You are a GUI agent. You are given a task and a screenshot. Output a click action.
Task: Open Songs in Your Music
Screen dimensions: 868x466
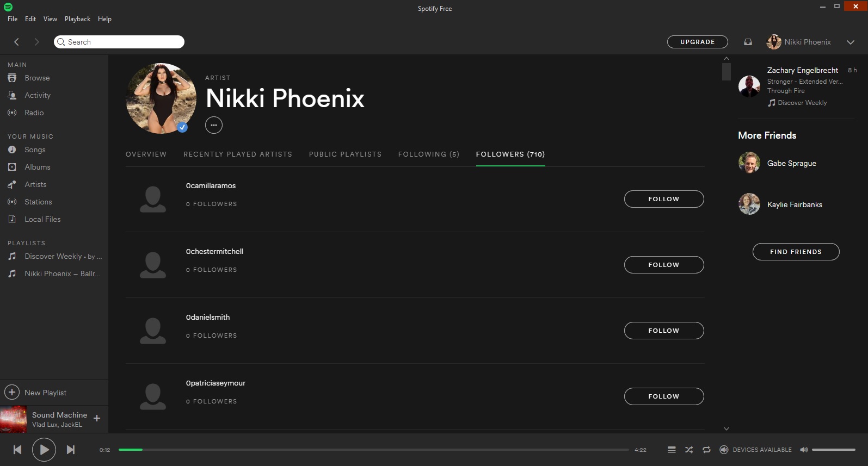pos(35,150)
